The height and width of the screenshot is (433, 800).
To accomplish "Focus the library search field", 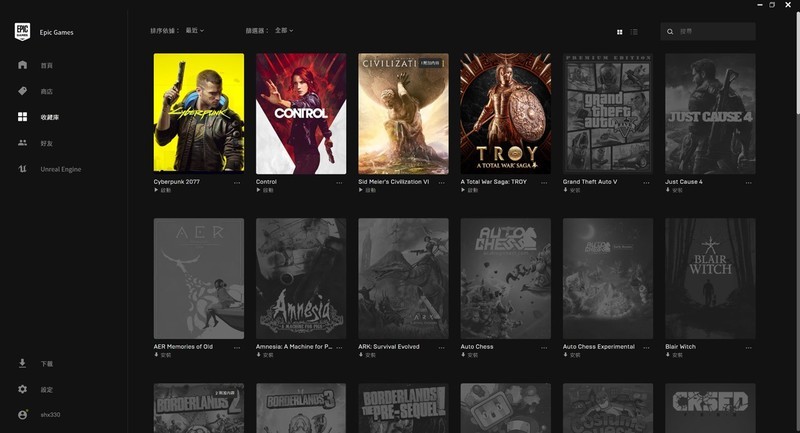I will (708, 32).
